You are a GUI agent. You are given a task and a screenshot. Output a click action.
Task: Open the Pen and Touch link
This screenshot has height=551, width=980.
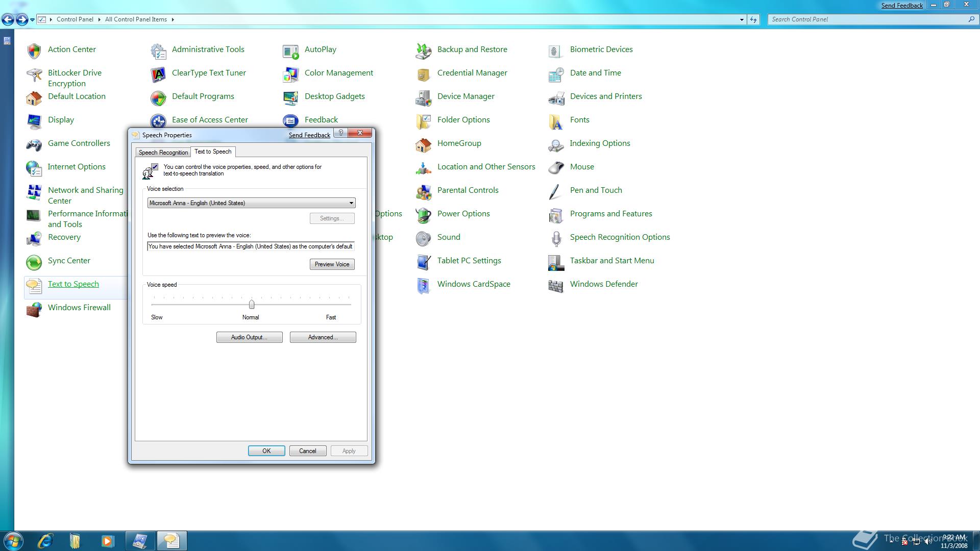click(596, 190)
